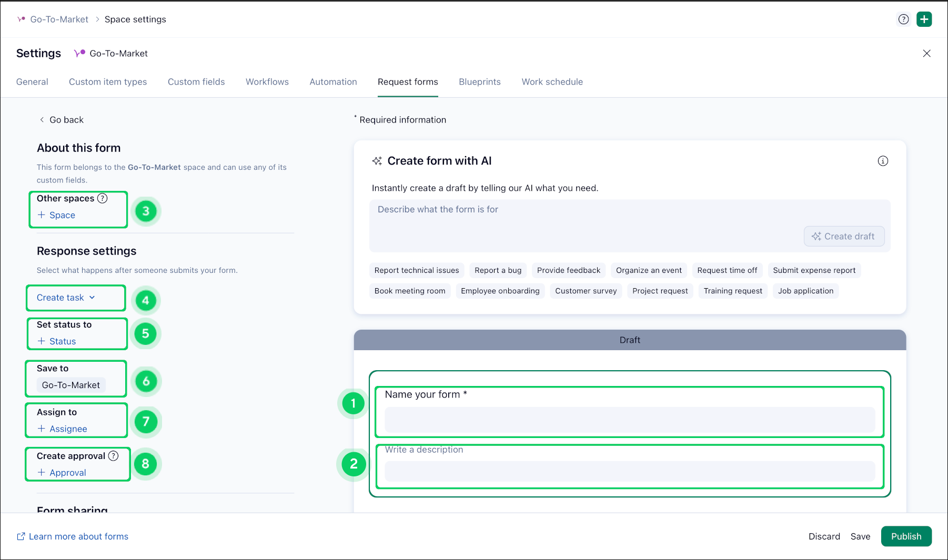This screenshot has width=948, height=560.
Task: Click help icon beside Create approval
Action: (x=114, y=456)
